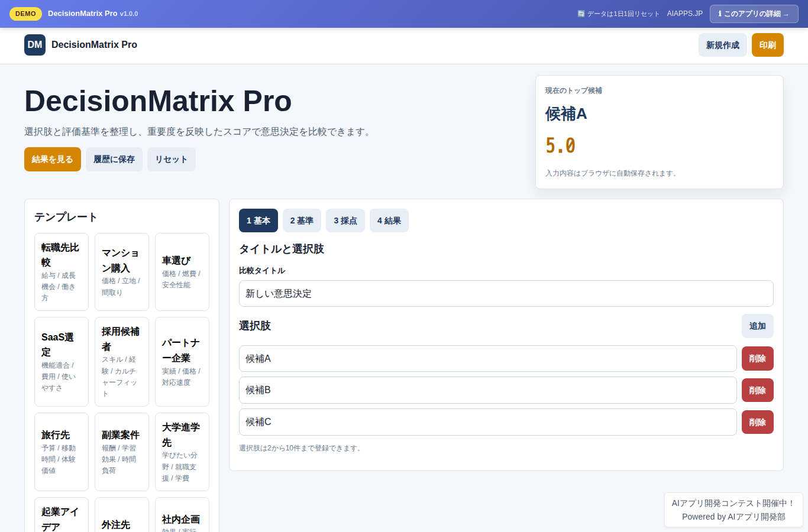The width and height of the screenshot is (808, 532).
Task: Click the AIアプリ開発コンテスト開催中 banner
Action: pos(733,510)
